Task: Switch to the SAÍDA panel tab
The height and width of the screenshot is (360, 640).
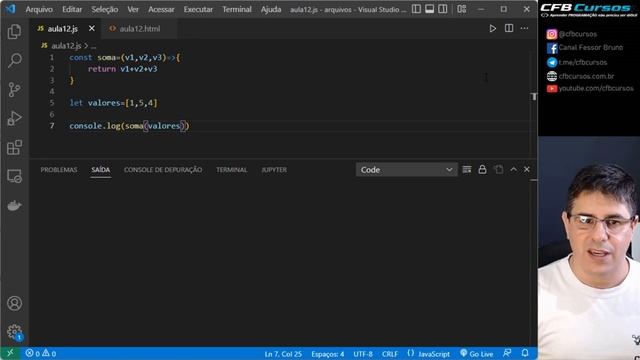Action: coord(100,170)
